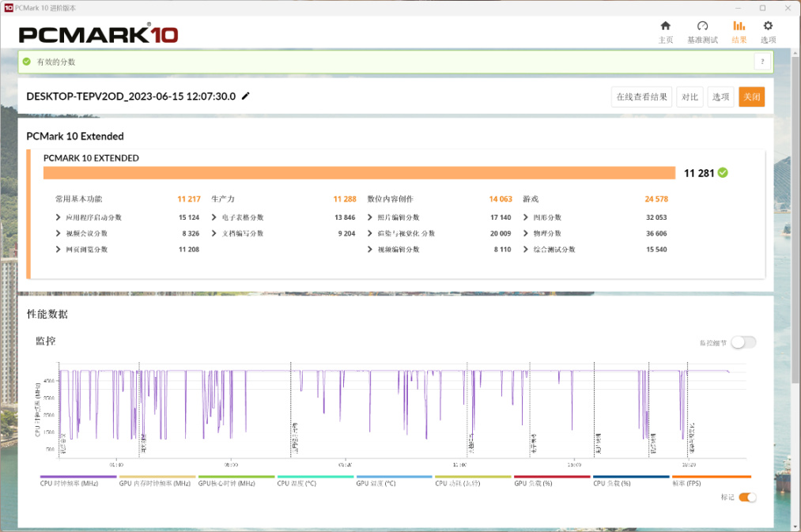Image resolution: width=801 pixels, height=532 pixels.
Task: Click the result name DESKTOP-TEPV2OD_2023-06-15 text
Action: tap(131, 96)
